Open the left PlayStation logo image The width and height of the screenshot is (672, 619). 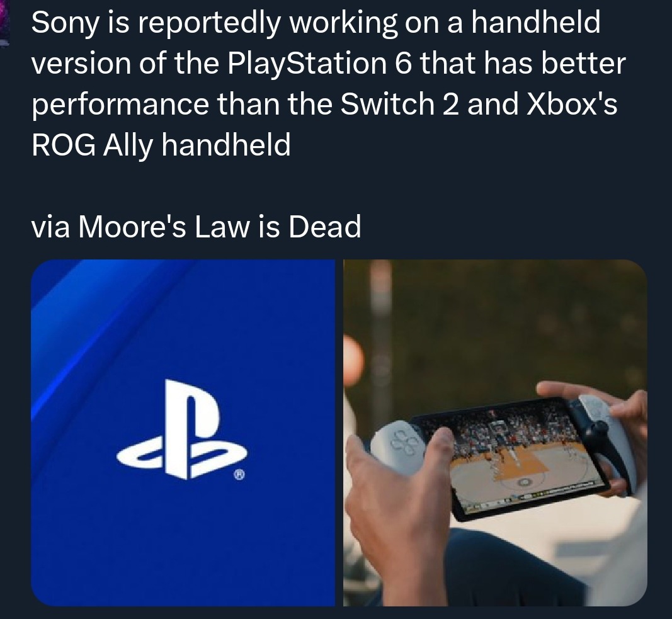click(183, 433)
